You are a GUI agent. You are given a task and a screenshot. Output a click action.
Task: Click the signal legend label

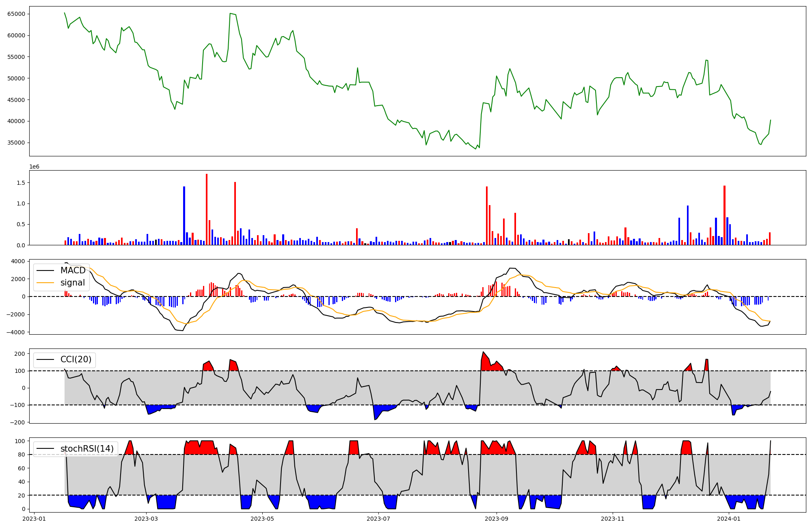coord(73,283)
